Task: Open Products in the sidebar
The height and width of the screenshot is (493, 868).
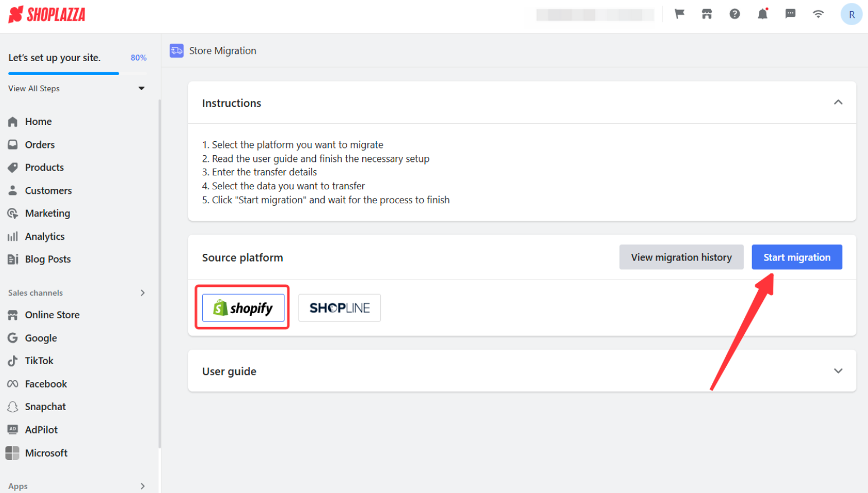Action: click(44, 168)
